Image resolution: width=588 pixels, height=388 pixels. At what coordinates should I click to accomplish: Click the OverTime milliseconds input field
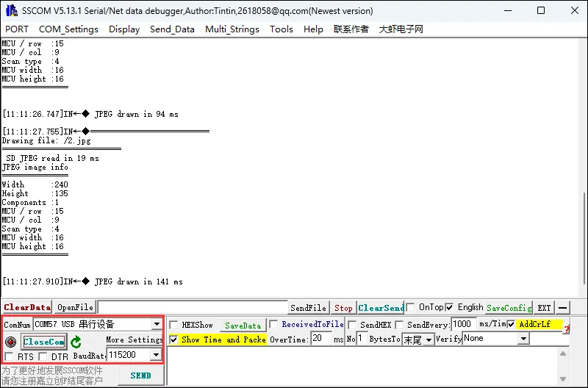tap(321, 339)
